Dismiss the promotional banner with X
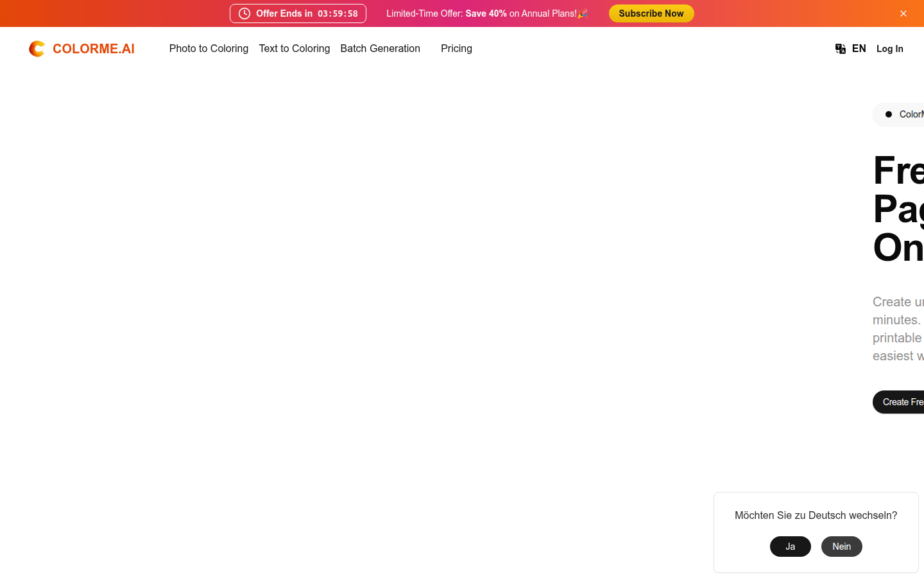 click(x=903, y=13)
